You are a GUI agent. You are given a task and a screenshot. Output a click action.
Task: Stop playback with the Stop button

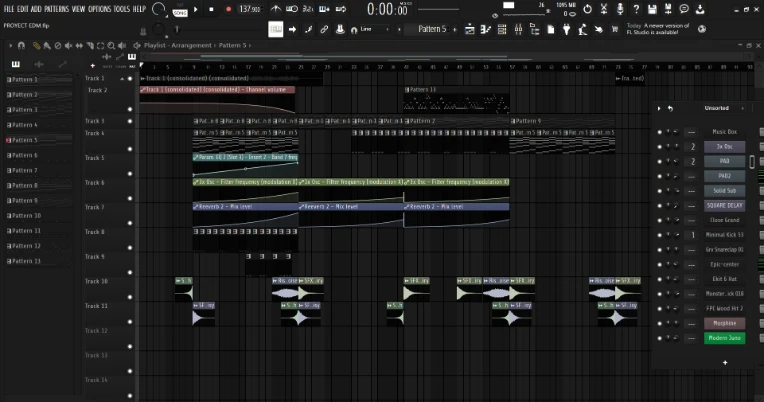tap(211, 9)
